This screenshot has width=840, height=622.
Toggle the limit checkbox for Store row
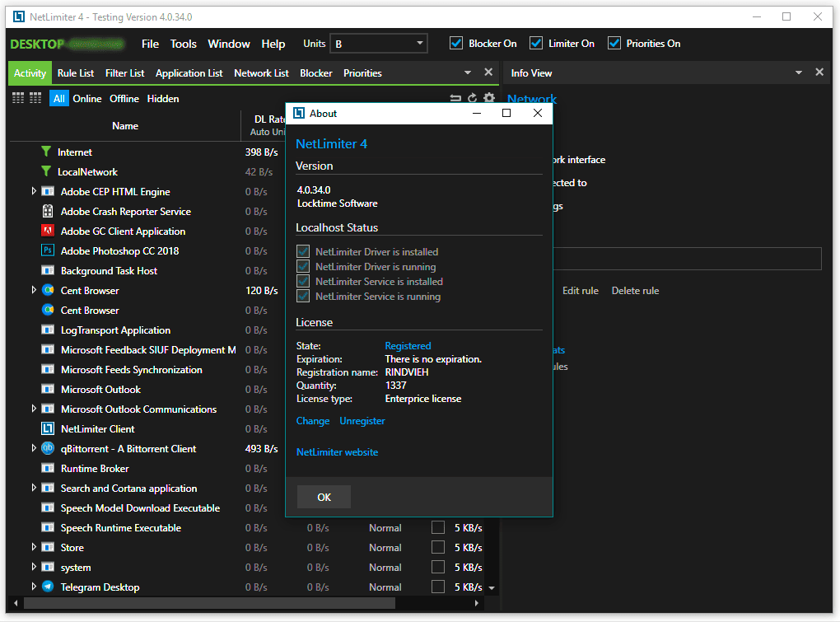tap(438, 548)
